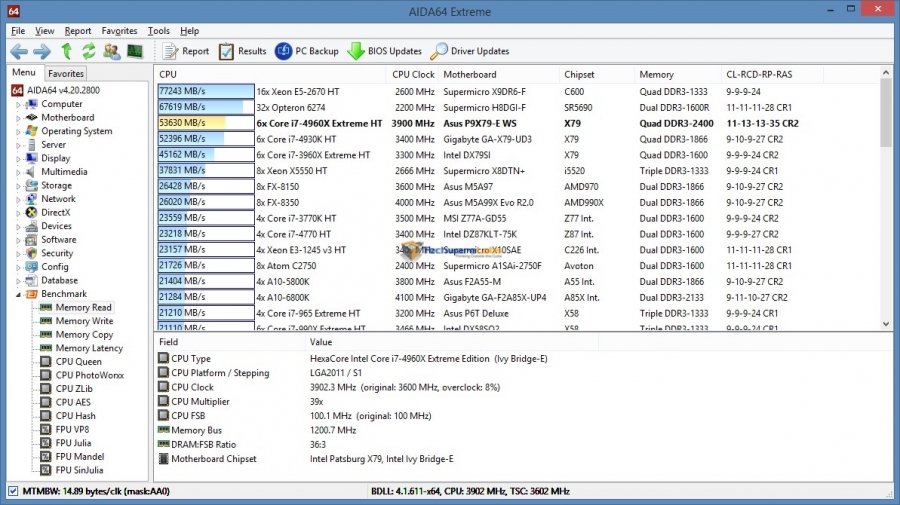
Task: Sort by Motherboard column header
Action: [x=498, y=75]
